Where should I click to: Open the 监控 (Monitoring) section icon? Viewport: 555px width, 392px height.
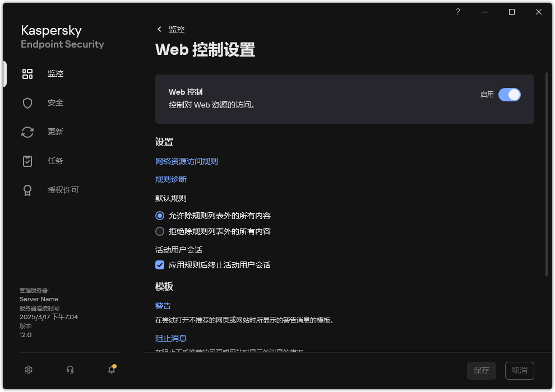(27, 73)
